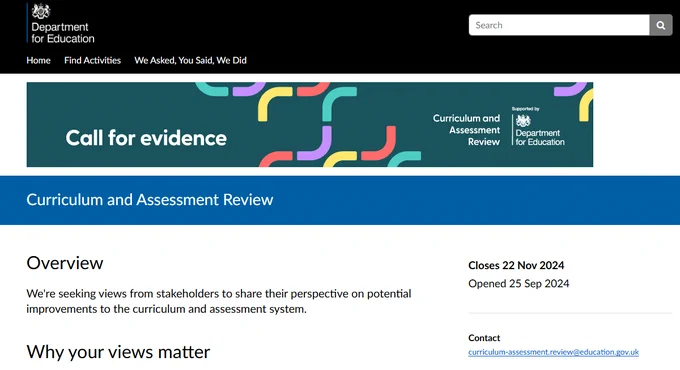Click the Department for Education crest in banner

pyautogui.click(x=523, y=121)
